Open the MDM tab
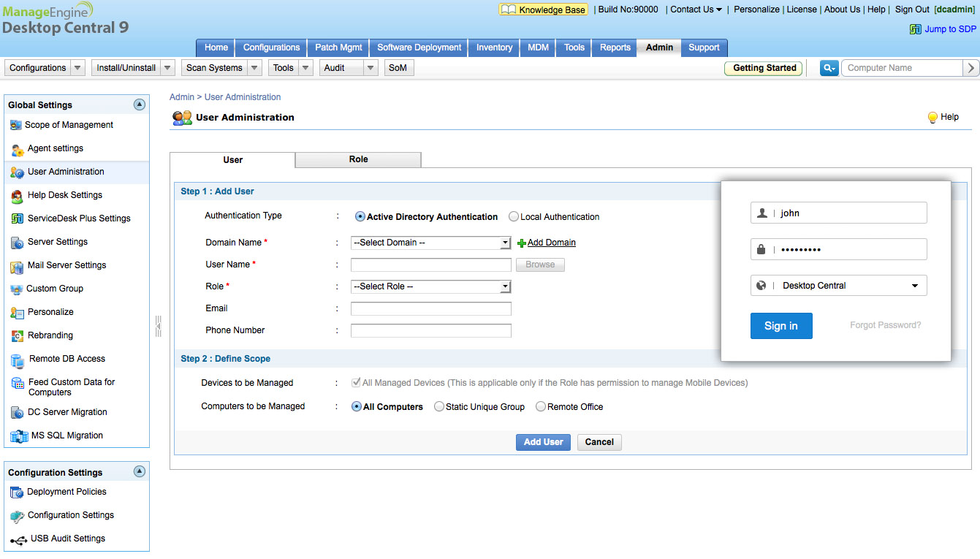This screenshot has height=559, width=980. 539,47
